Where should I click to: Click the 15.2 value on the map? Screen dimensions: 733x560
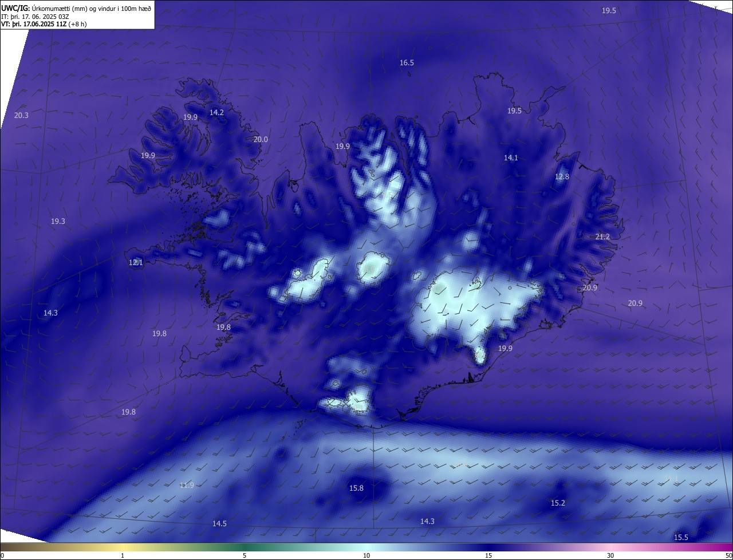(558, 503)
